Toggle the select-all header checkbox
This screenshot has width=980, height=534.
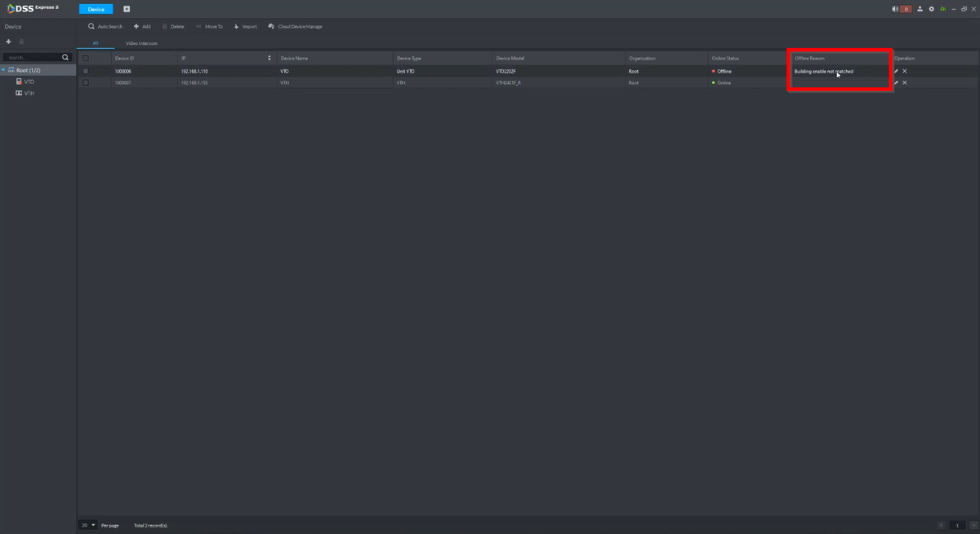(x=86, y=58)
